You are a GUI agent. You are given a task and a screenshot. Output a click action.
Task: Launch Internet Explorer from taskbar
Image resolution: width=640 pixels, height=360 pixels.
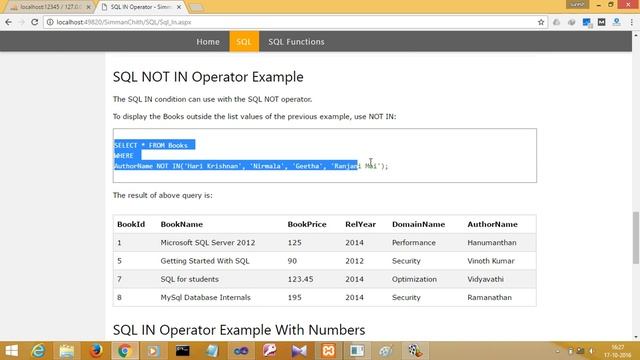click(38, 351)
